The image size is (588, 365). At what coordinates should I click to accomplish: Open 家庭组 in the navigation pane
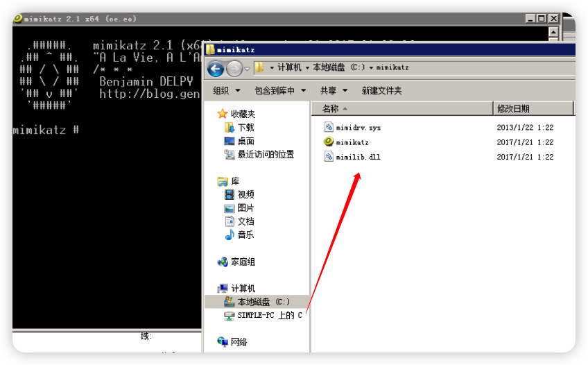pyautogui.click(x=243, y=262)
